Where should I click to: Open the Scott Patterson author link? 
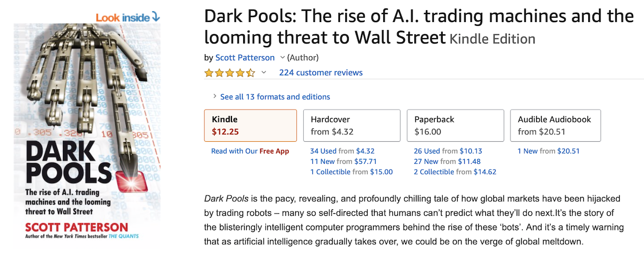(x=245, y=57)
